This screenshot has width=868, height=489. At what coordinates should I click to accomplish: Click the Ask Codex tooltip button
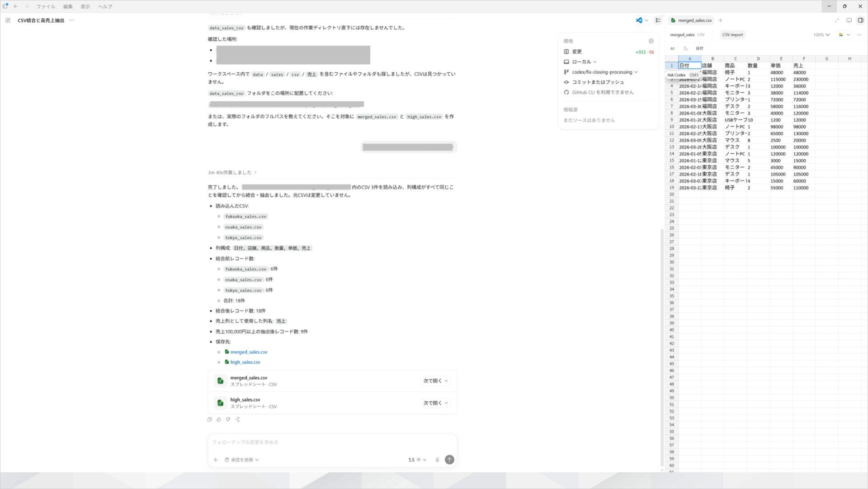click(683, 75)
